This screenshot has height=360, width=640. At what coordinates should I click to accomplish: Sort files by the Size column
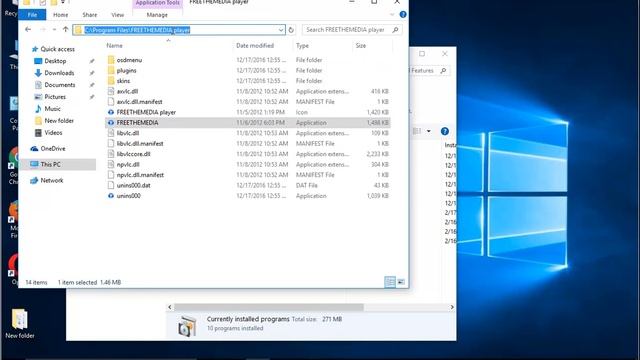coord(360,45)
